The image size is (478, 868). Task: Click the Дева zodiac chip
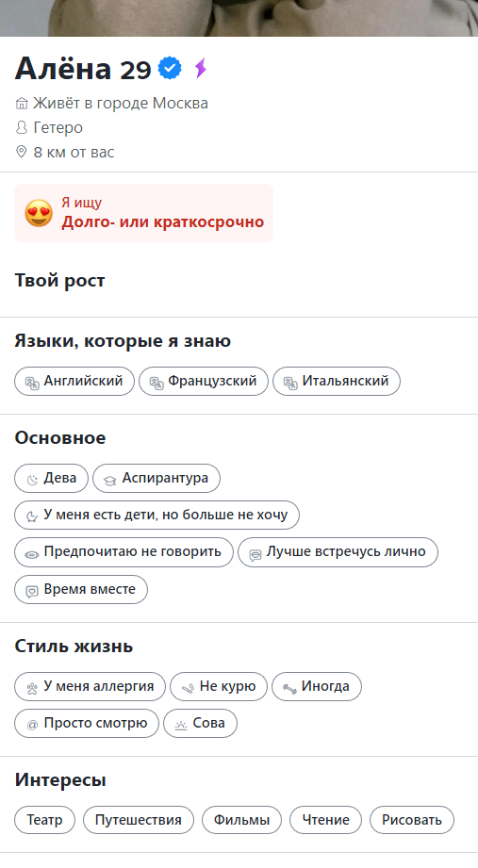[x=51, y=478]
